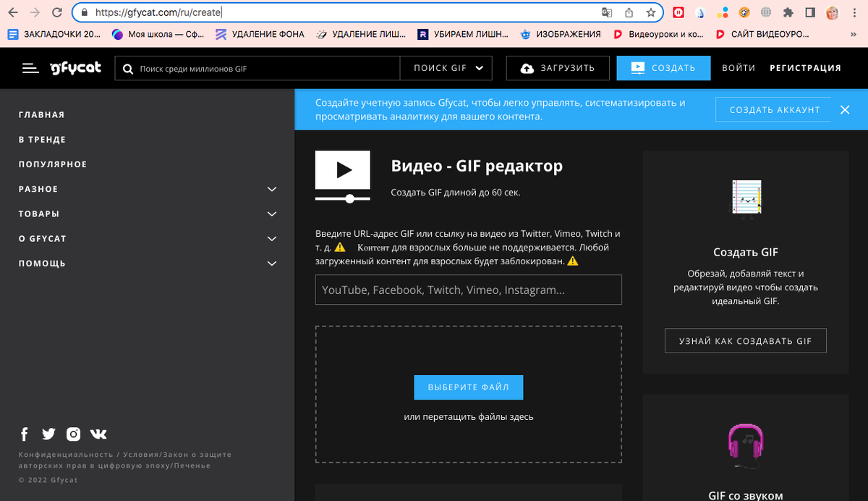Open Gfycat Twitter page icon
The width and height of the screenshot is (868, 501).
pyautogui.click(x=48, y=434)
